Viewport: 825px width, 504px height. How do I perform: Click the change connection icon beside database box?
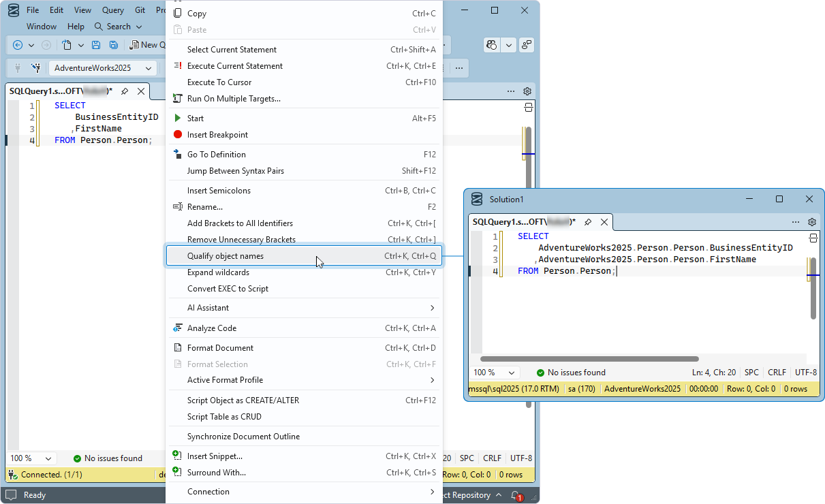[x=36, y=68]
